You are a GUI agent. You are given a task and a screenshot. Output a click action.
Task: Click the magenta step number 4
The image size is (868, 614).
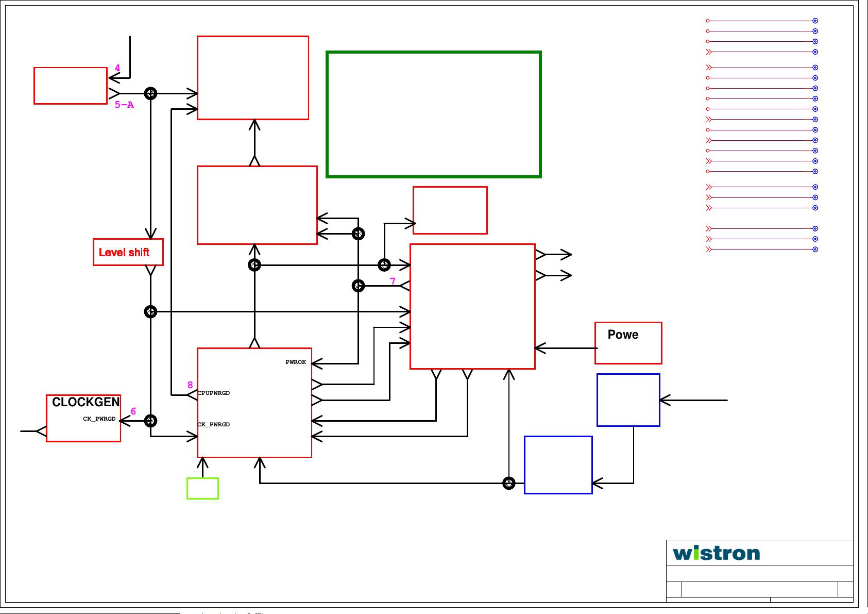(117, 68)
